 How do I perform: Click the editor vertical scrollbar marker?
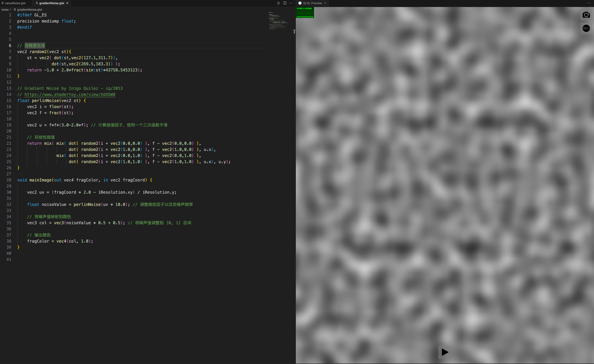coord(294,32)
